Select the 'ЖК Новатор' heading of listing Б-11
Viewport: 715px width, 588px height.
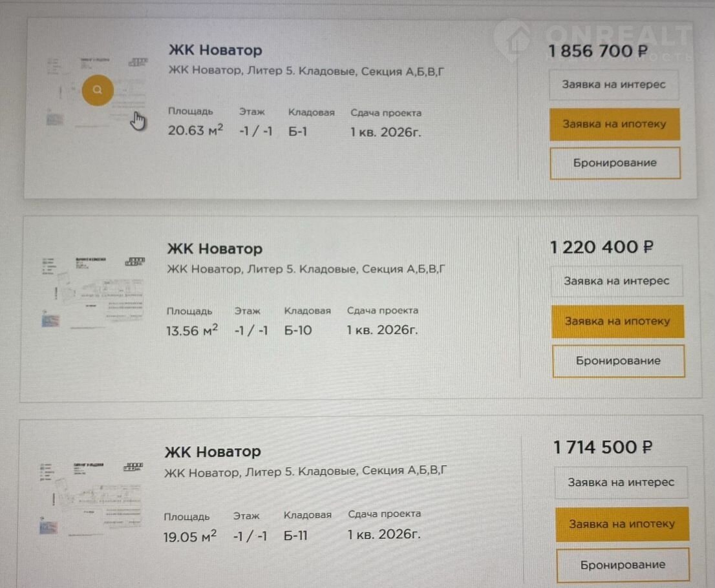coord(213,451)
